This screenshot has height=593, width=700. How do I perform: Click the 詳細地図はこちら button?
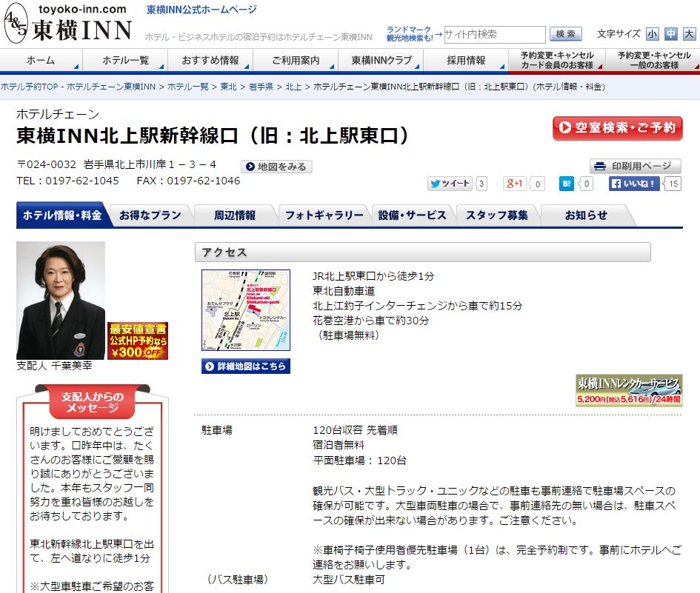pos(246,366)
